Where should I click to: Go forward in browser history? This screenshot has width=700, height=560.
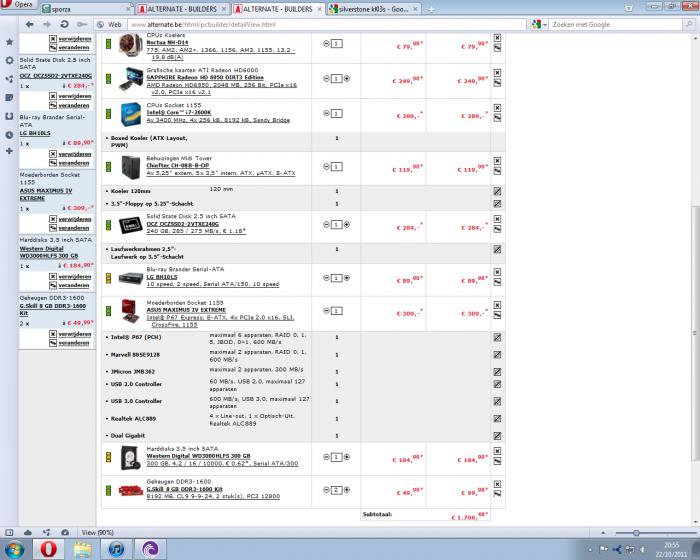[x=47, y=25]
